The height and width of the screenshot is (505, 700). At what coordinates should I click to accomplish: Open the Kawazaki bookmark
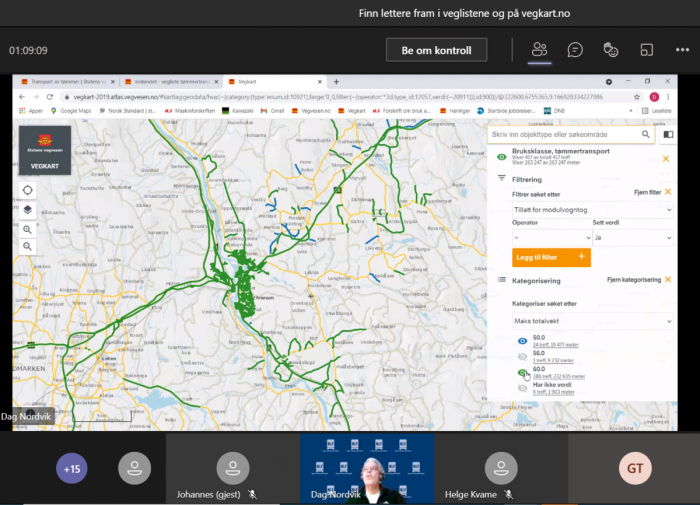point(238,111)
